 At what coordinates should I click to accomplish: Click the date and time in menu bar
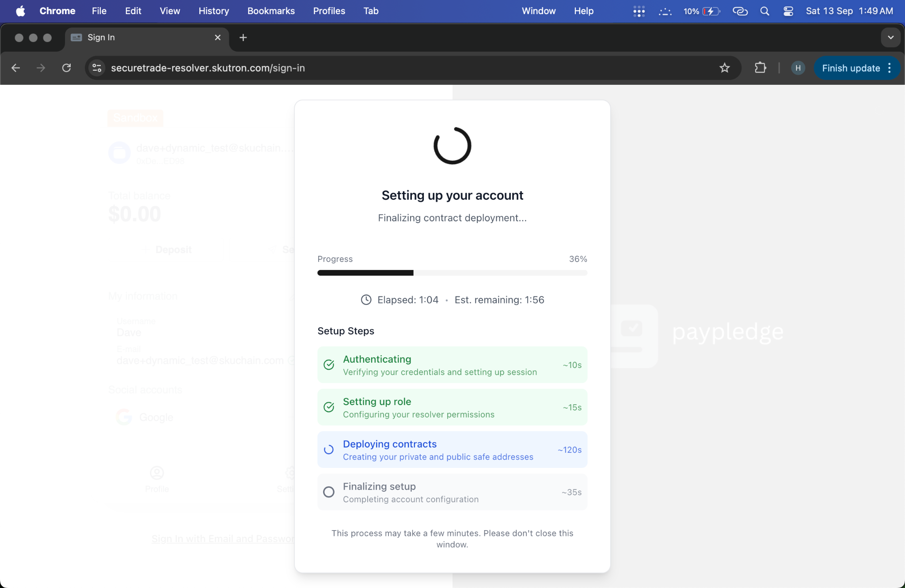[849, 11]
